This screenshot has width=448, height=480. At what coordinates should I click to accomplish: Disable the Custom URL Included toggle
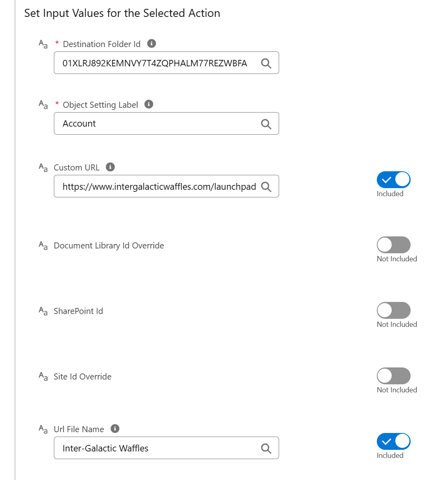click(393, 180)
